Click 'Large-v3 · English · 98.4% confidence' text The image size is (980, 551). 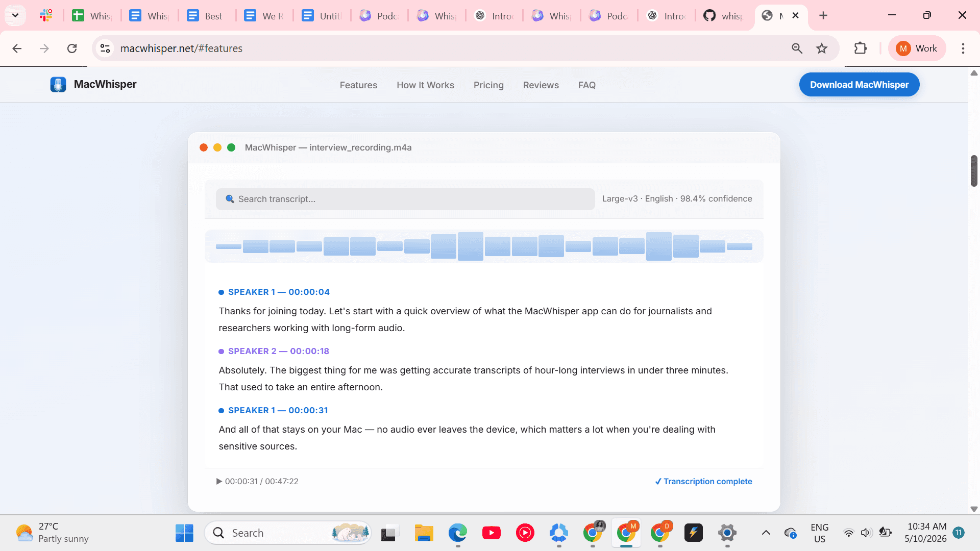(677, 198)
